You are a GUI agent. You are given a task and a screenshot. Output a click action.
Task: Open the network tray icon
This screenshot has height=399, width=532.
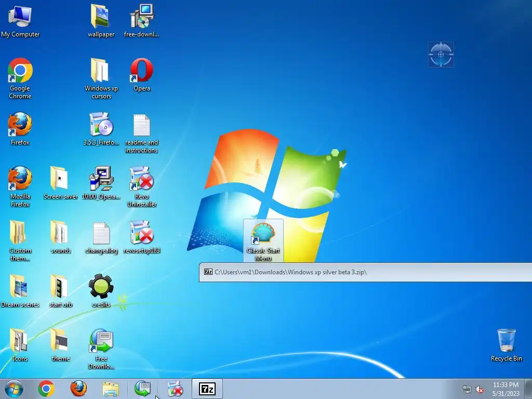coord(467,390)
